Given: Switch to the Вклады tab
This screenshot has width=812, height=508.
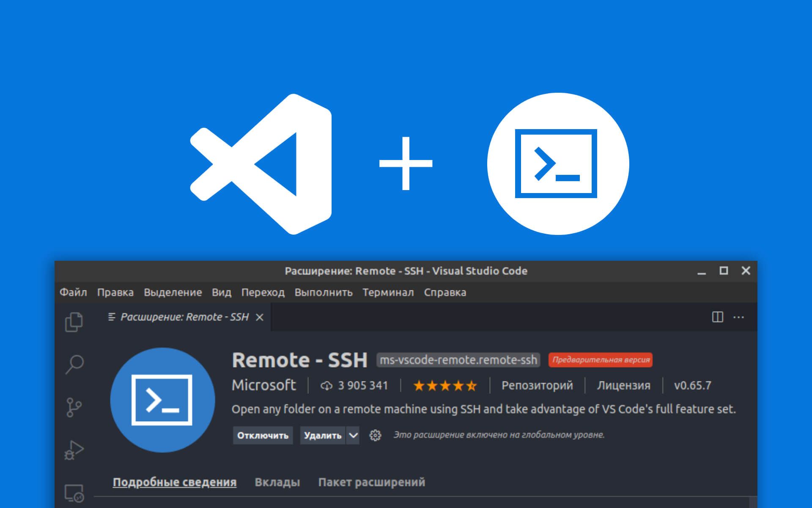Looking at the screenshot, I should tap(277, 482).
